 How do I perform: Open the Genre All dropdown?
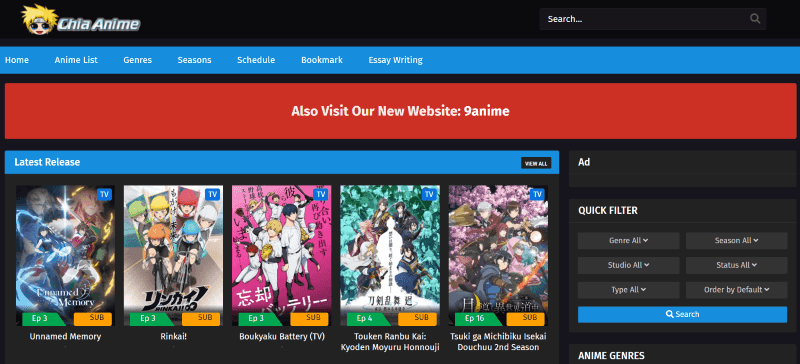[629, 240]
